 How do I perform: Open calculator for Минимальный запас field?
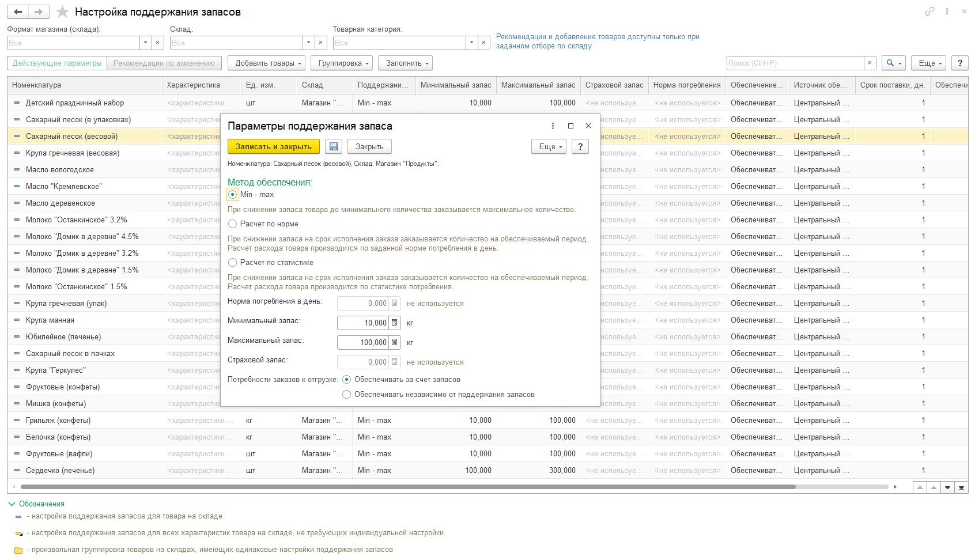395,323
